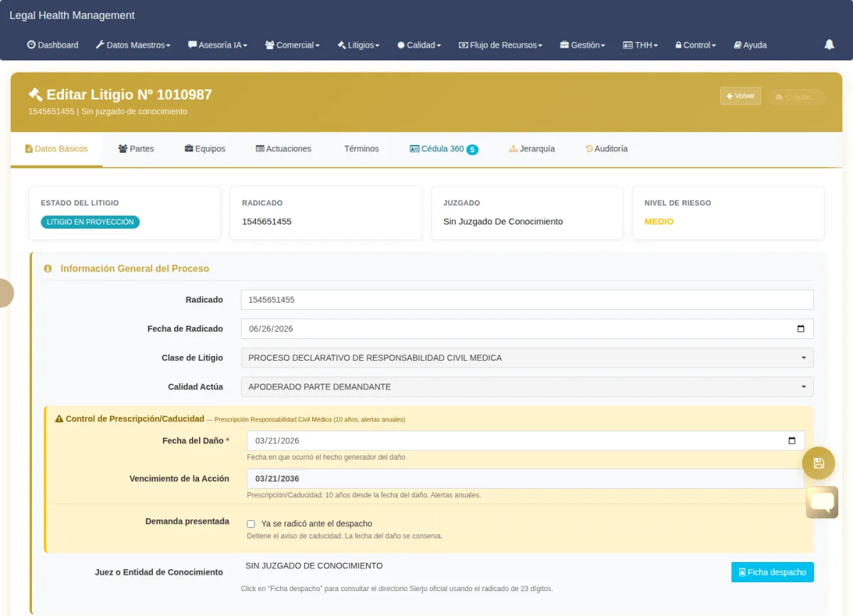Click the MEDIO risk level text
Screen dimensions: 853x616
click(659, 222)
